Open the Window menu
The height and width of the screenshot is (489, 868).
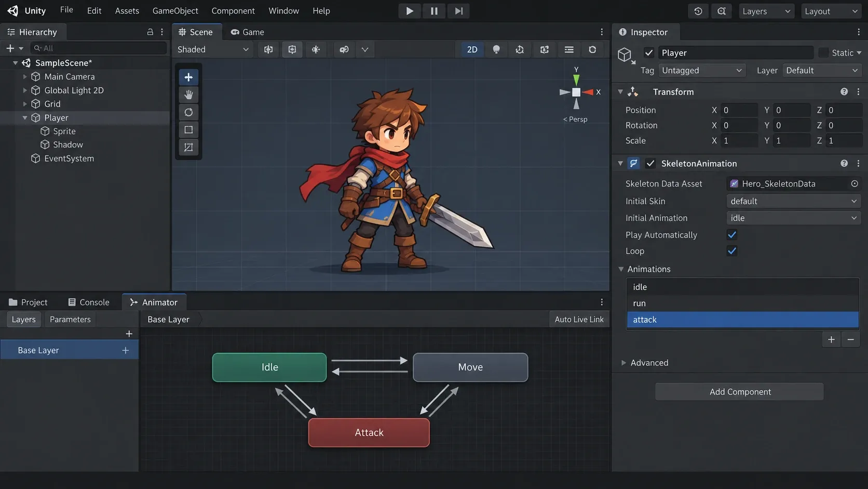(x=283, y=11)
